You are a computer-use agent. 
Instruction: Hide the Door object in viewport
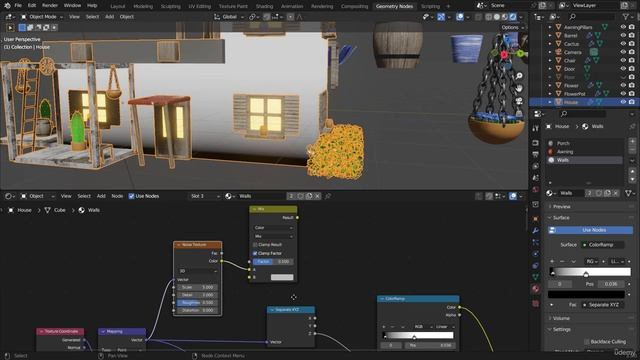[623, 69]
